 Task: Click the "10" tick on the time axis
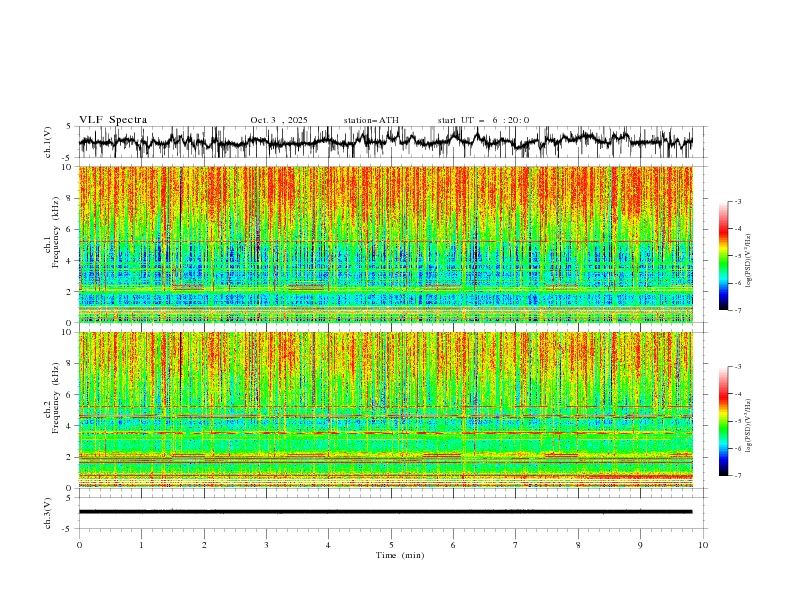703,545
